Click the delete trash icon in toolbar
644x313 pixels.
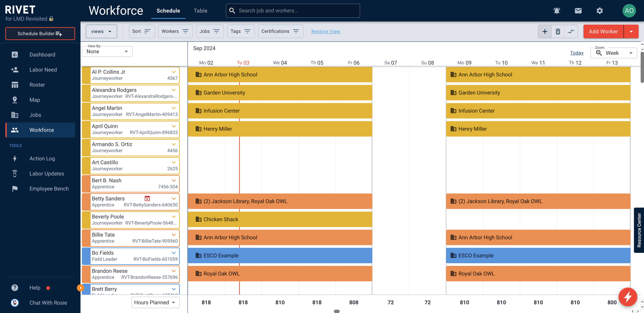click(558, 32)
